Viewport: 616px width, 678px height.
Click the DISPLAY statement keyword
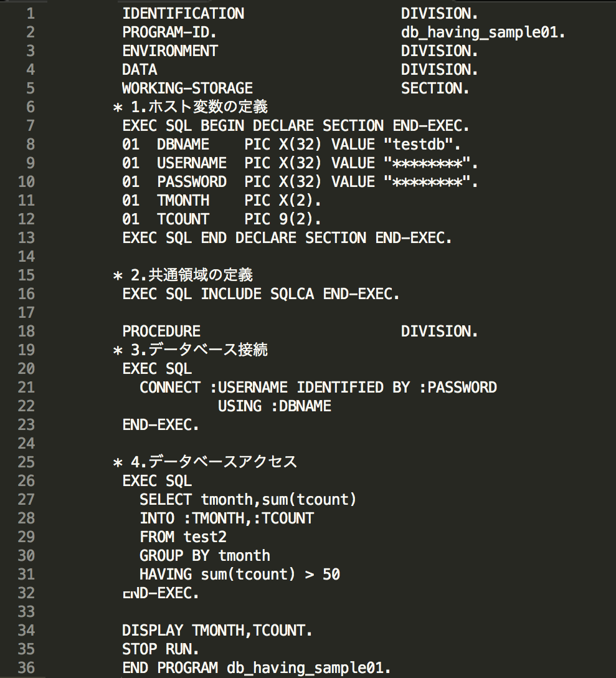pyautogui.click(x=153, y=630)
